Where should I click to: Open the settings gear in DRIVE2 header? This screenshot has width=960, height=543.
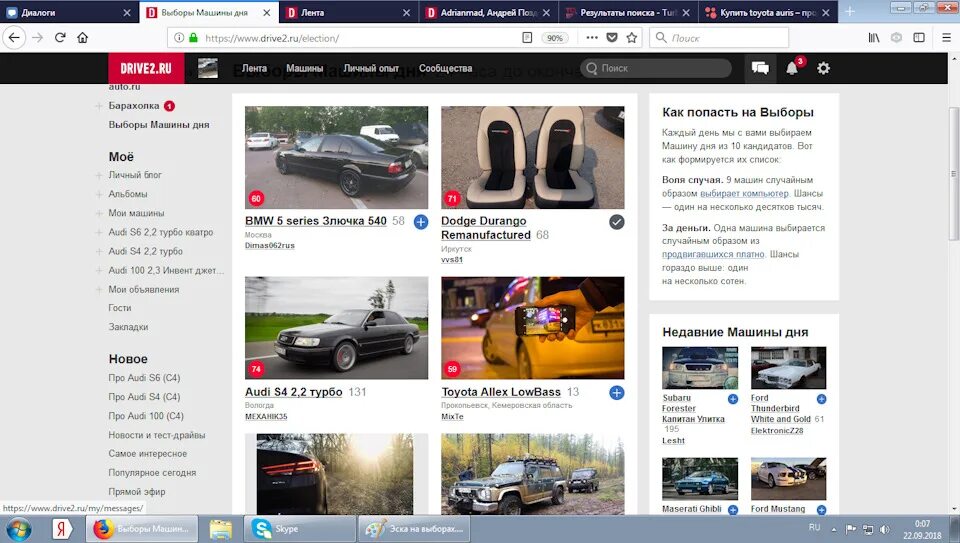click(x=823, y=68)
